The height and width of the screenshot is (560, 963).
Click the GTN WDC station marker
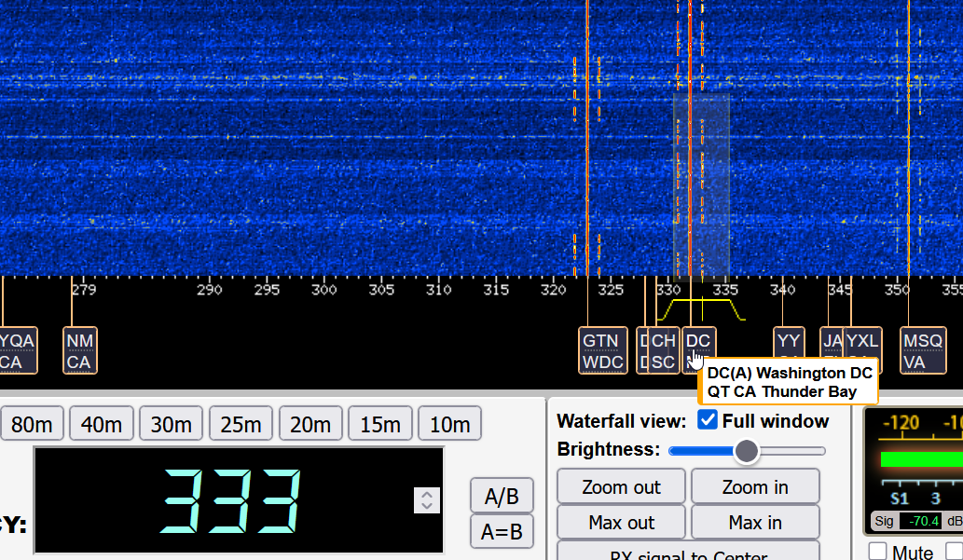(600, 350)
